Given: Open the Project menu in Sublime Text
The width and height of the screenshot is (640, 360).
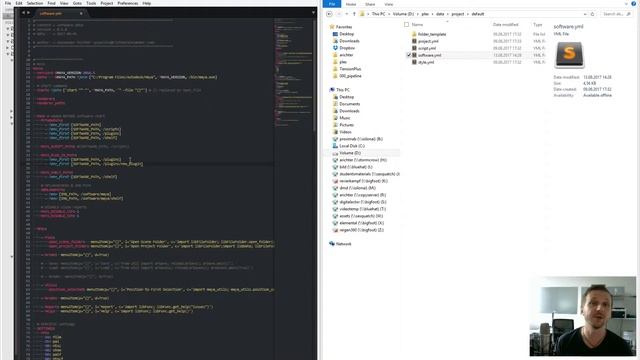Looking at the screenshot, I should coord(107,3).
